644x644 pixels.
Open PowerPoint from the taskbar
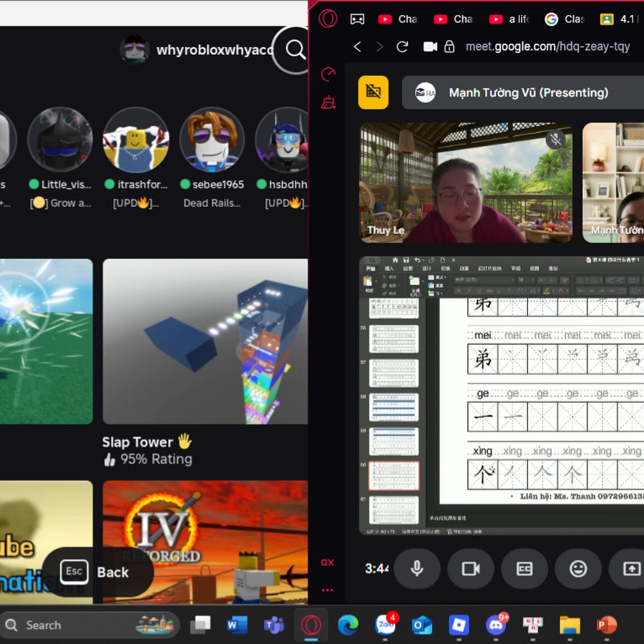607,625
